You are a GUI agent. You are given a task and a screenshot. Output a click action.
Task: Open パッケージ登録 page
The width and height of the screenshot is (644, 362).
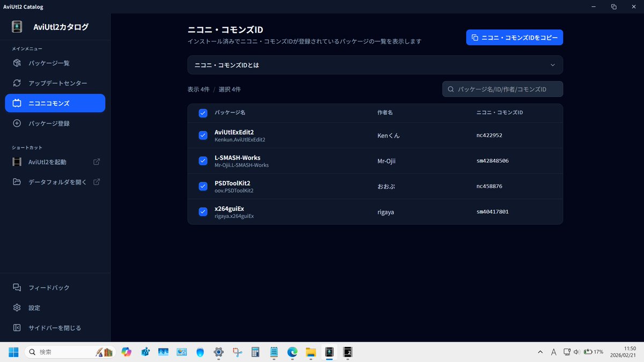[x=55, y=123]
